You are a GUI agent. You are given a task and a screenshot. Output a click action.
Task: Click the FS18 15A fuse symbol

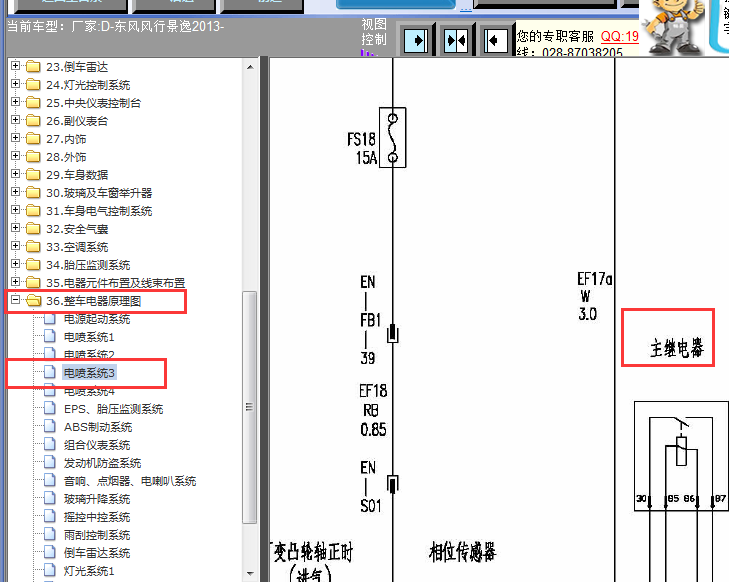click(392, 138)
